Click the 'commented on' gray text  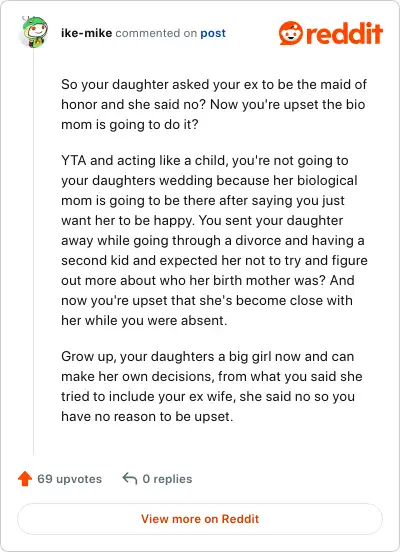[156, 33]
